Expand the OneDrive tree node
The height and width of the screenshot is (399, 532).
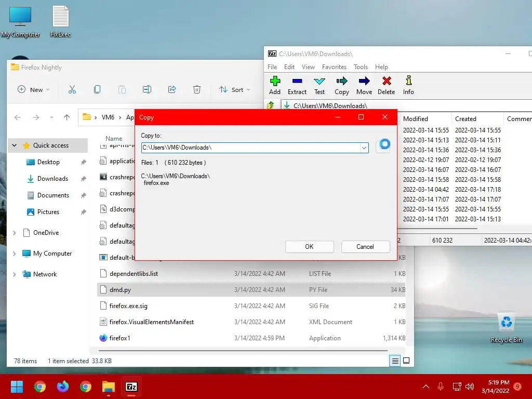[14, 233]
